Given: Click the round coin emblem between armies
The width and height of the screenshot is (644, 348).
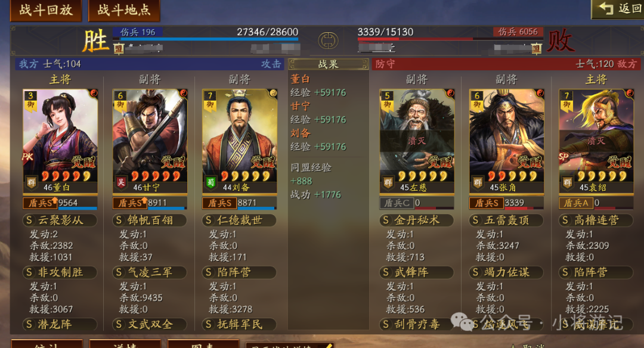Looking at the screenshot, I should point(328,41).
